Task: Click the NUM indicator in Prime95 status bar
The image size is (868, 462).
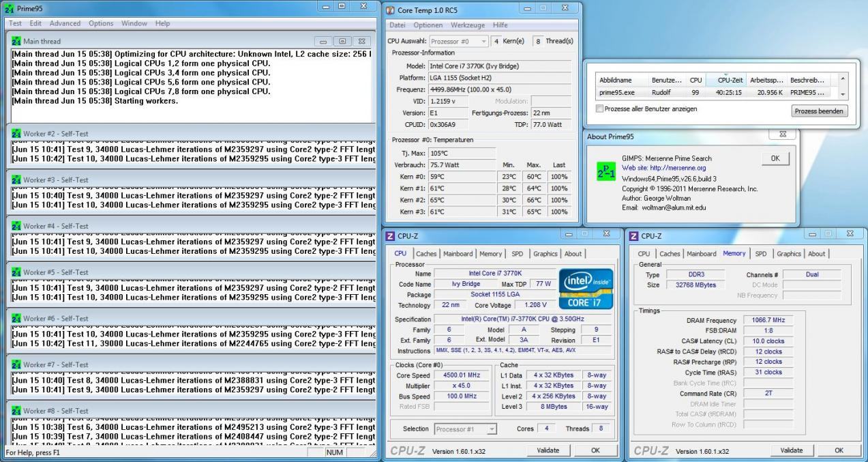Action: [x=335, y=452]
